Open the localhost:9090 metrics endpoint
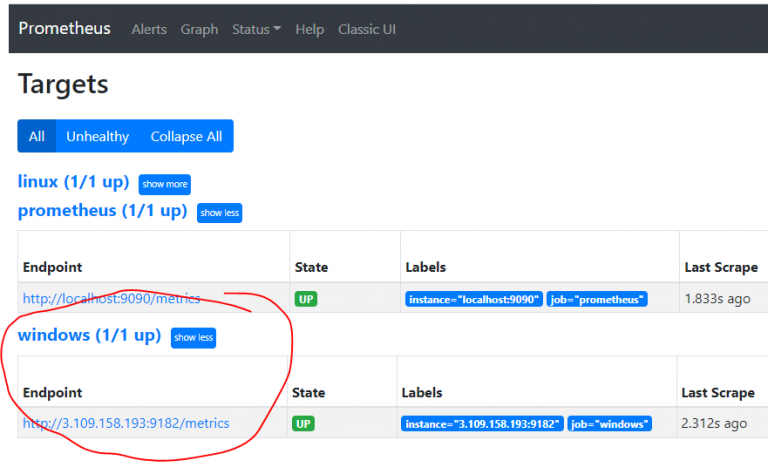Image resolution: width=768 pixels, height=474 pixels. coord(111,298)
